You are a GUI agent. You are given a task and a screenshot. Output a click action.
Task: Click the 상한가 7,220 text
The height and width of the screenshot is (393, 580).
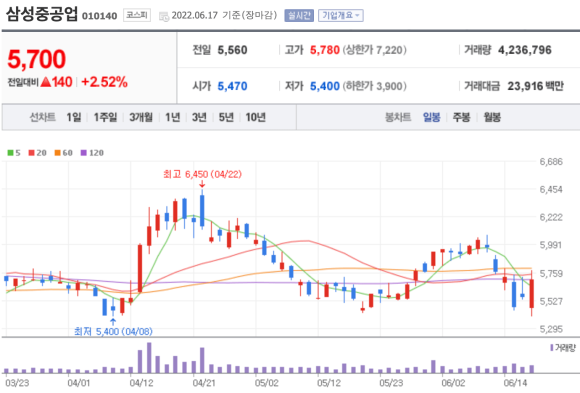pyautogui.click(x=374, y=50)
